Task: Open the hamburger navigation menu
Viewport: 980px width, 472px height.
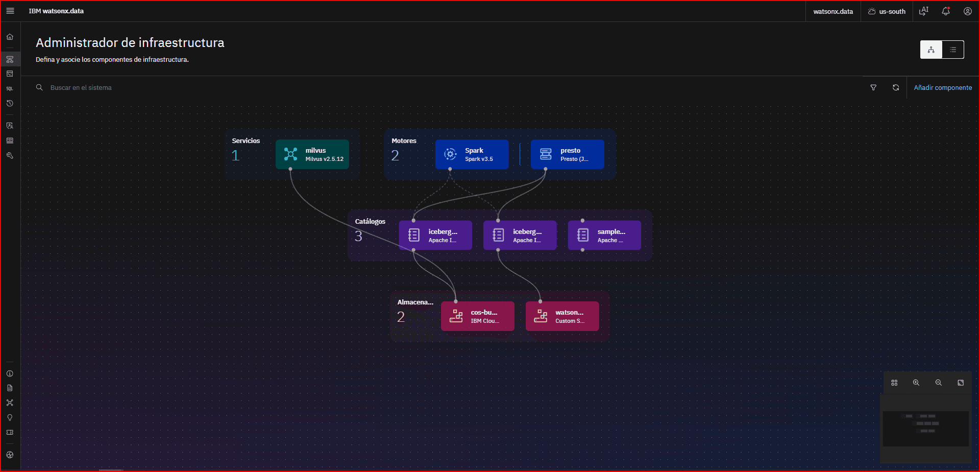Action: 10,11
